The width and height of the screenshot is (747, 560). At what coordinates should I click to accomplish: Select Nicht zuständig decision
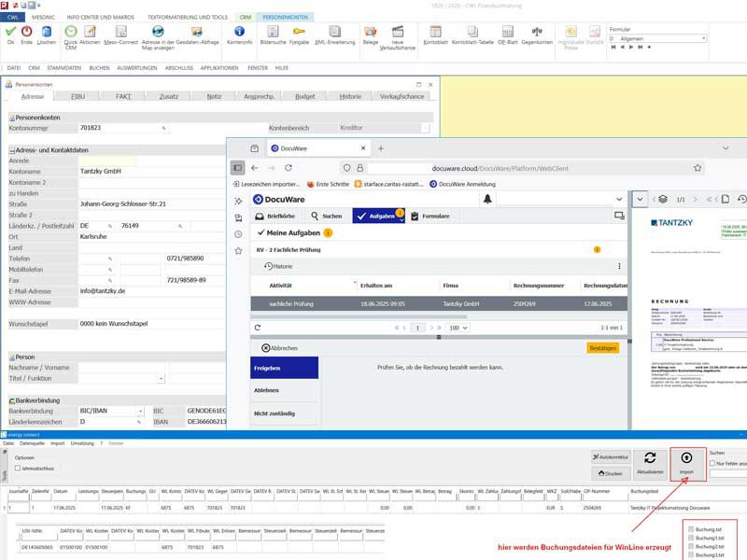(x=284, y=413)
